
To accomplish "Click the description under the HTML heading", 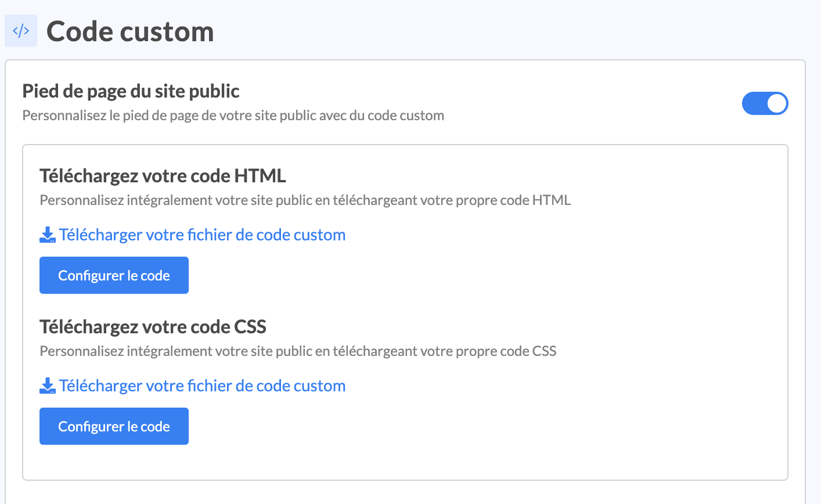I will (305, 200).
